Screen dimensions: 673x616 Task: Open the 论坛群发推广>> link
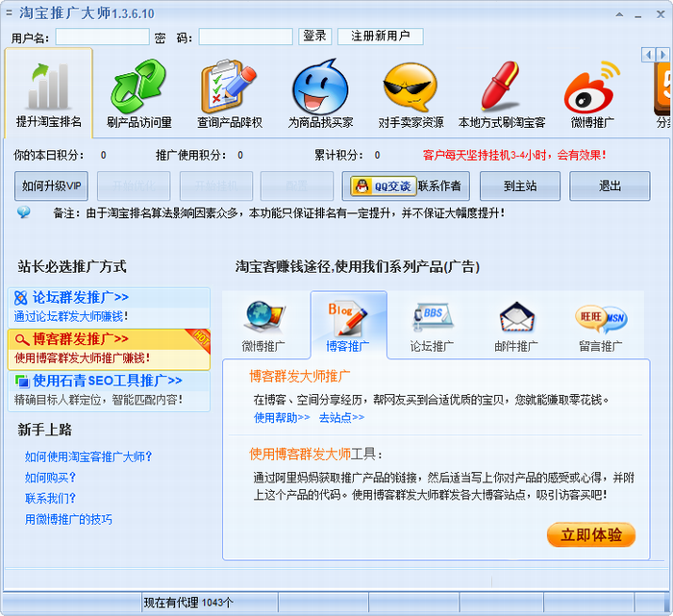[80, 297]
